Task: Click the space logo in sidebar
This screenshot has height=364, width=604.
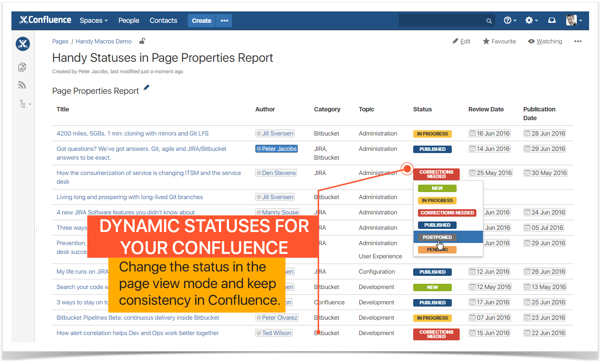Action: [x=23, y=44]
